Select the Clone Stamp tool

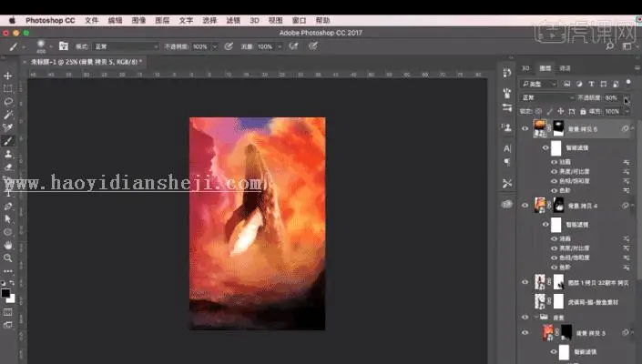click(x=8, y=154)
